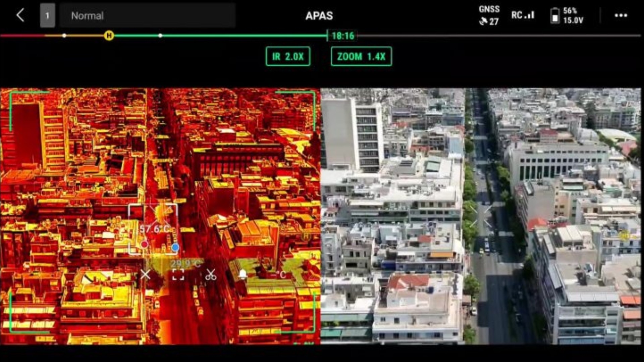This screenshot has width=644, height=362.
Task: Tap the GNSS satellite status icon
Action: pyautogui.click(x=489, y=15)
